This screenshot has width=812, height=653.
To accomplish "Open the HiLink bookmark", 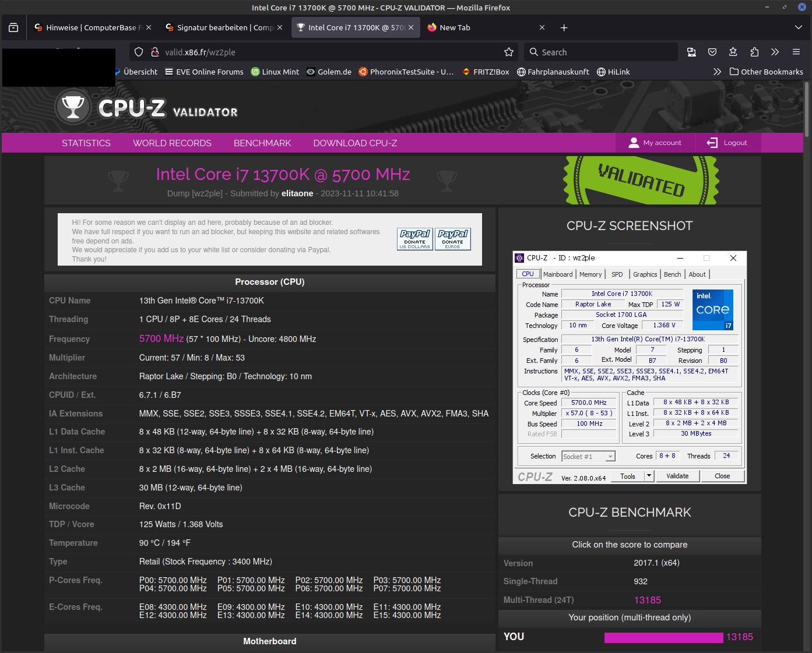I will [x=613, y=72].
